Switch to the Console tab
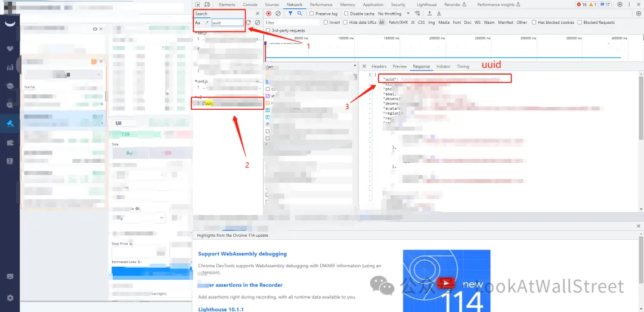The image size is (644, 312). click(250, 5)
